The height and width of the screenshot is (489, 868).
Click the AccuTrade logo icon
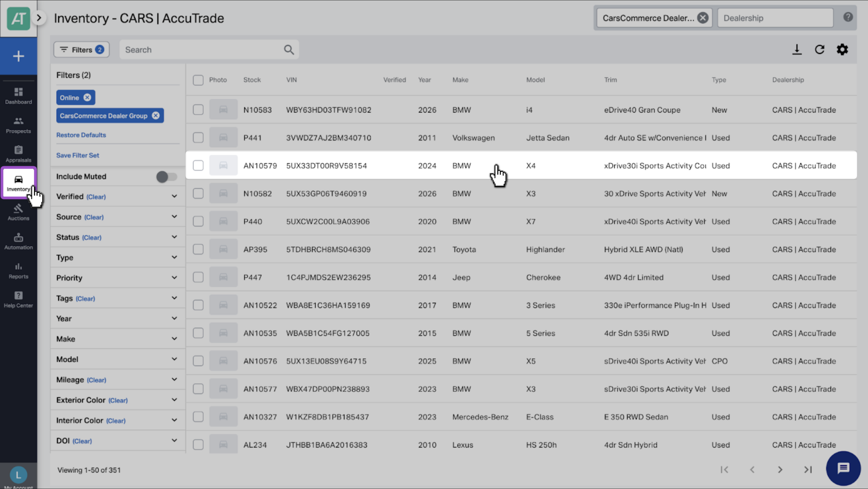[x=18, y=18]
